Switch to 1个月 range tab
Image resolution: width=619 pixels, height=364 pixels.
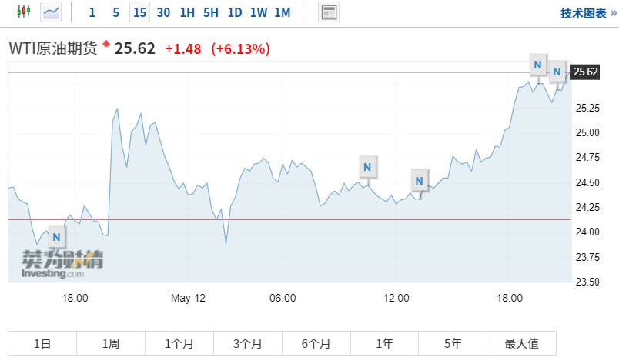(x=179, y=344)
